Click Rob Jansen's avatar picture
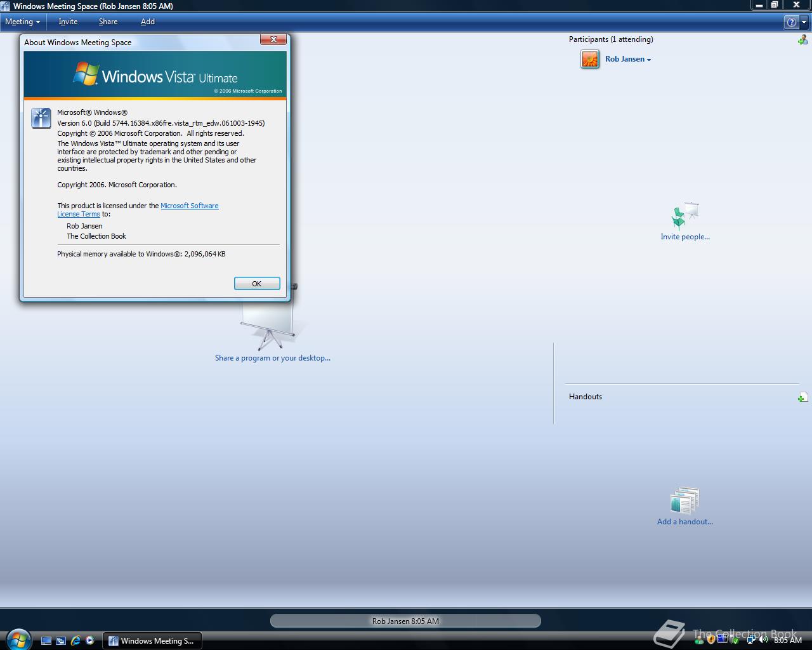 pyautogui.click(x=590, y=59)
